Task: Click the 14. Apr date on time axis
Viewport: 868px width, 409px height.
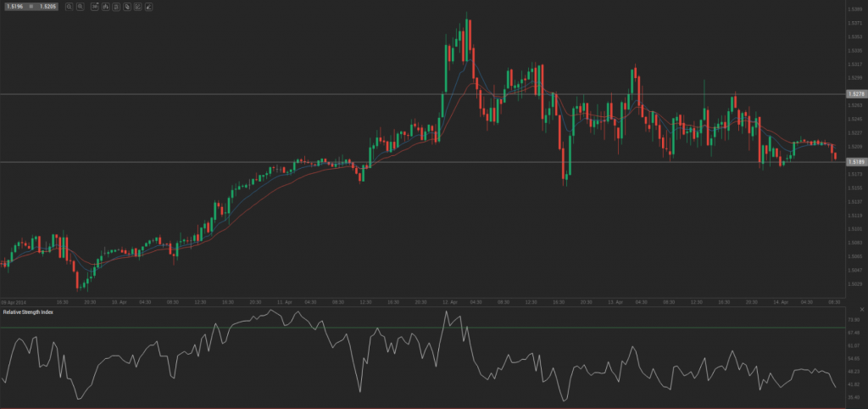Action: click(782, 301)
